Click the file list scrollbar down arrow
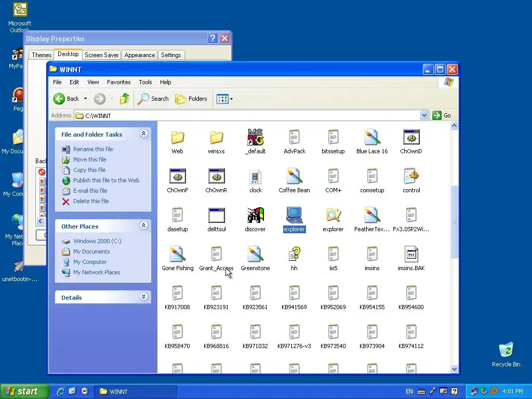 coord(454,369)
